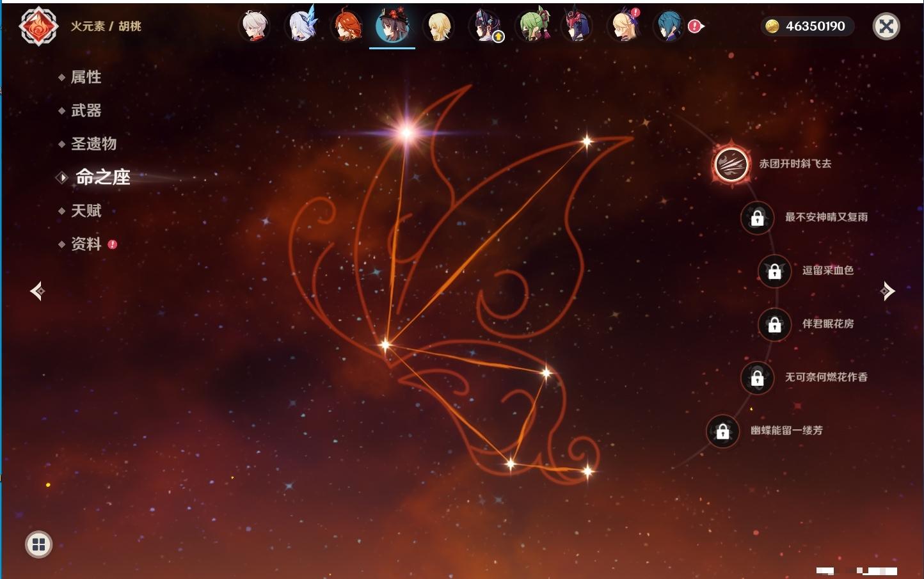This screenshot has width=924, height=579.
Task: Go to previous character with left arrow
Action: [x=37, y=291]
